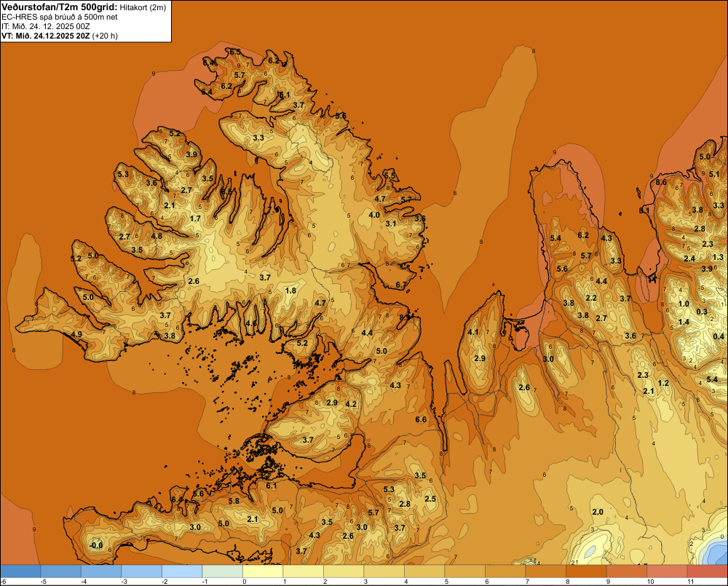
Task: Click the legend swatch between 5 and 6
Action: (x=464, y=571)
